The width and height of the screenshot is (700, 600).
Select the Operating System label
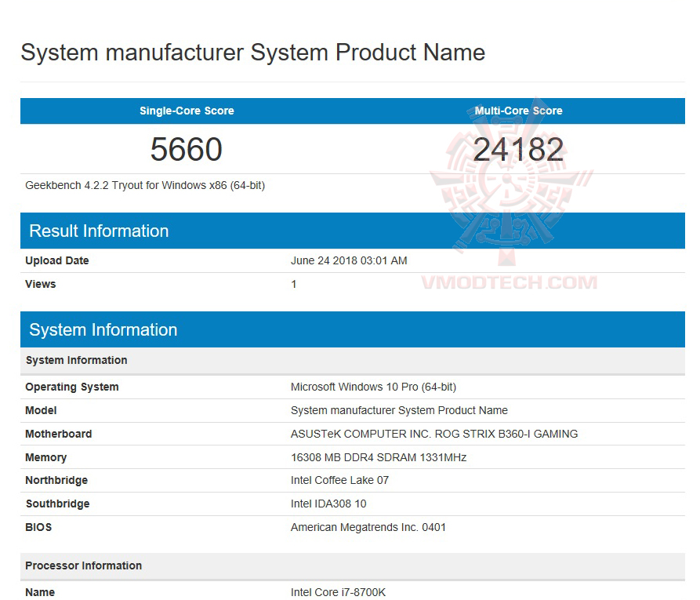[x=72, y=387]
